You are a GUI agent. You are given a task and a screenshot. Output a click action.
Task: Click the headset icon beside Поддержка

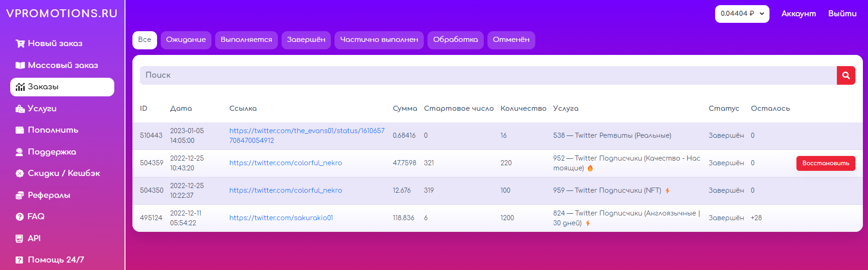[20, 152]
